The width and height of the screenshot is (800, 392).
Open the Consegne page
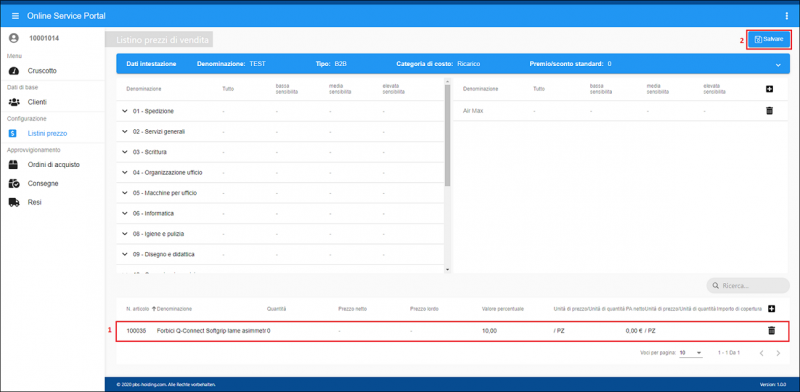click(x=43, y=183)
